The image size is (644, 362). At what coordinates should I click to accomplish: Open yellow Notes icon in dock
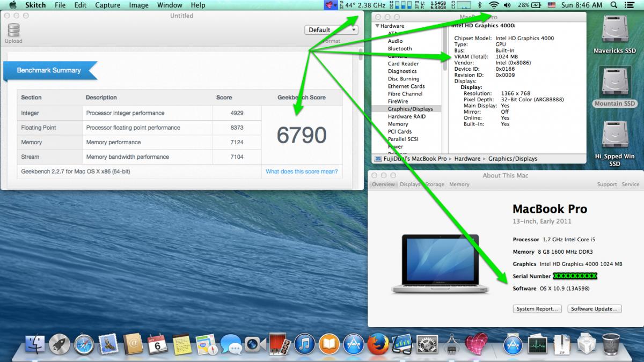(182, 344)
